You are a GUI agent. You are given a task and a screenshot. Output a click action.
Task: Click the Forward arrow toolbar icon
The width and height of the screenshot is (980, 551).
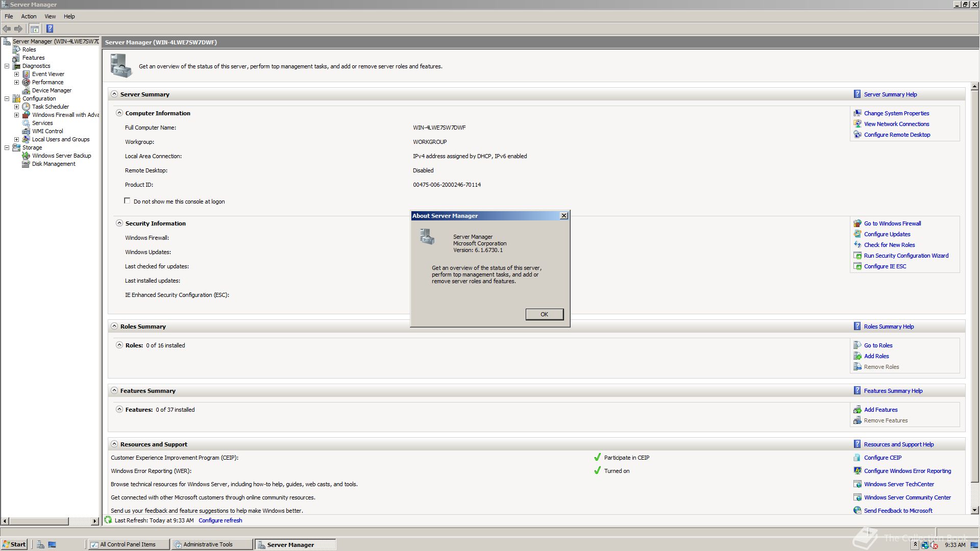[x=18, y=29]
